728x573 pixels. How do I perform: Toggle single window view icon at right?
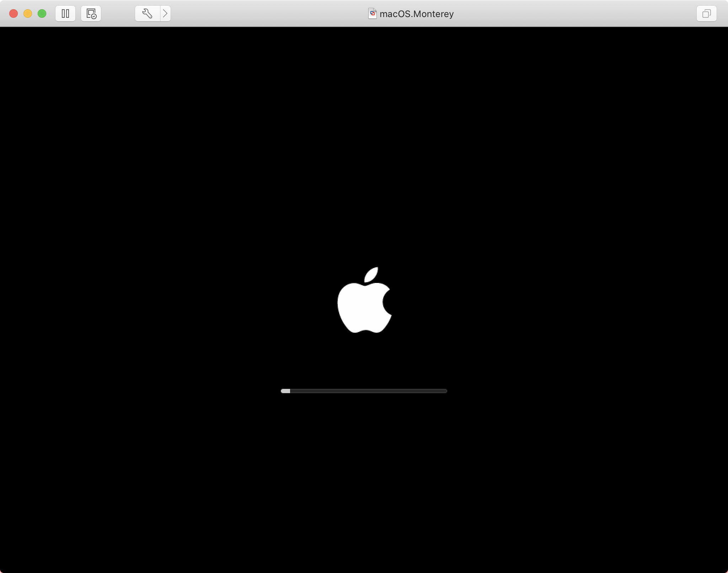(x=706, y=14)
